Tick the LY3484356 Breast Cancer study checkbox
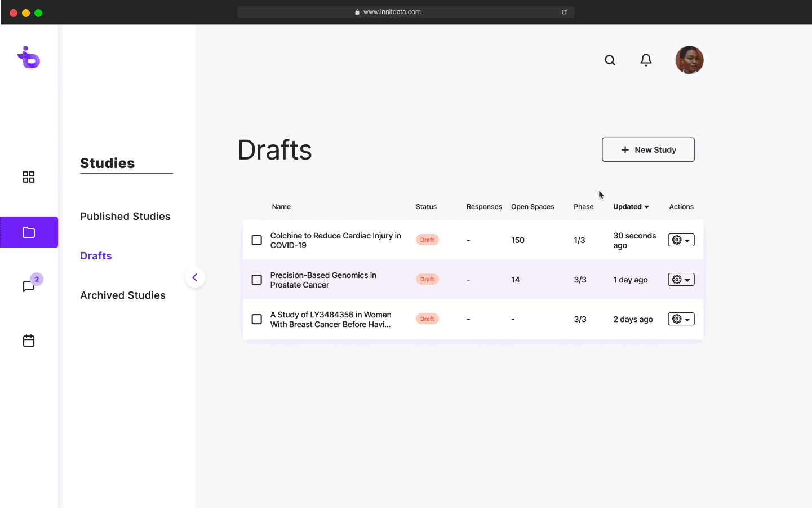Image resolution: width=812 pixels, height=508 pixels. coord(257,319)
